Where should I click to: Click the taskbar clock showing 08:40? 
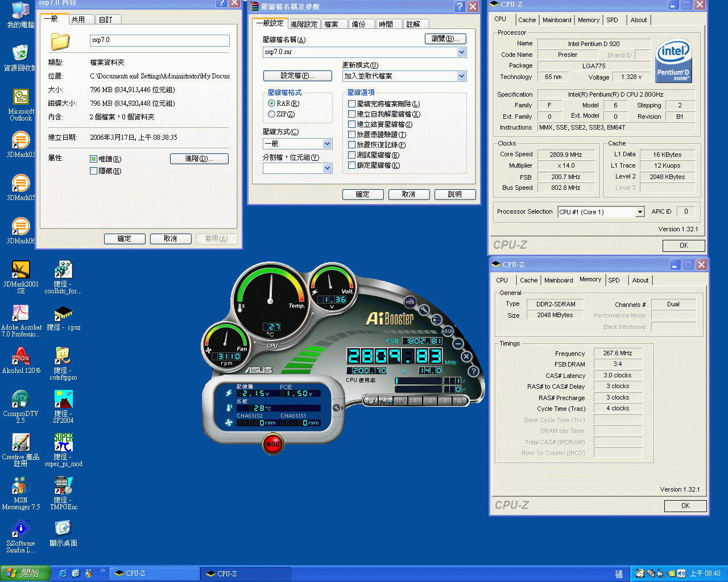coord(705,574)
